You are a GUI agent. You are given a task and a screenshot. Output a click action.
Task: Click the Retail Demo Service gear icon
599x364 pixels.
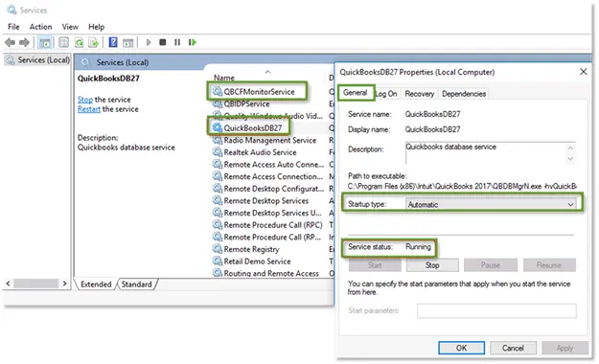pos(218,262)
